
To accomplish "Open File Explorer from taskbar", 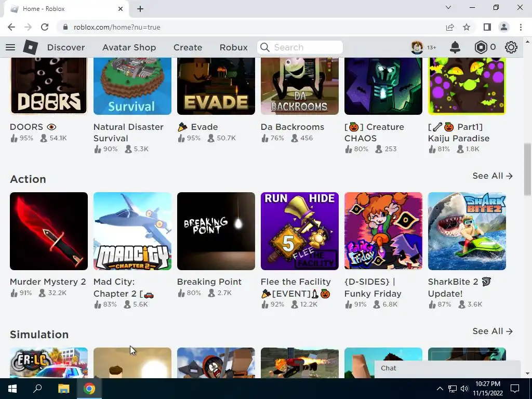I will pyautogui.click(x=63, y=389).
